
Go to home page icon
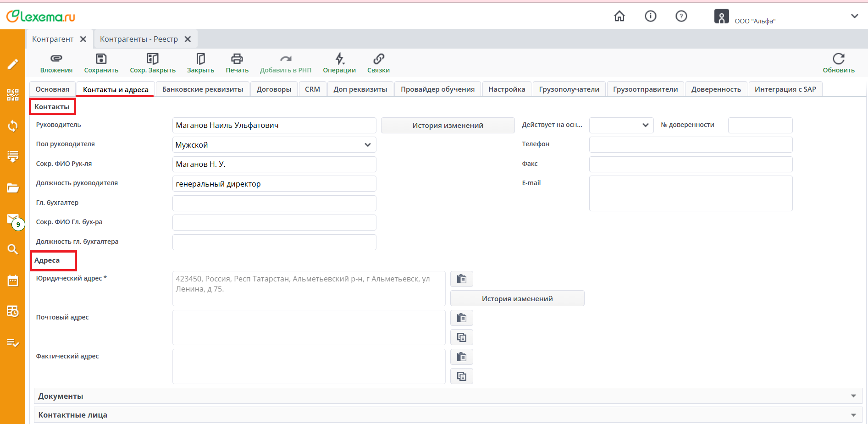(619, 17)
